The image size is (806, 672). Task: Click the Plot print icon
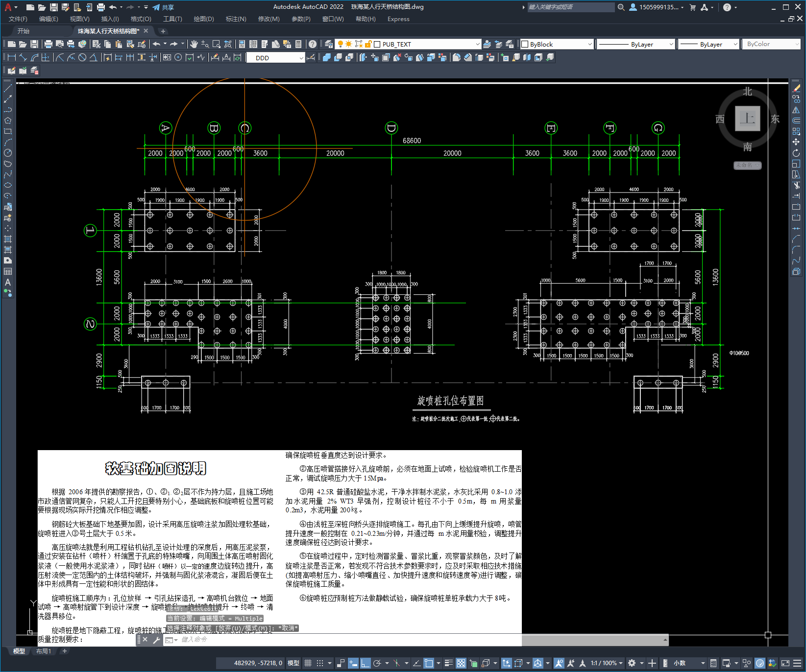coord(49,44)
